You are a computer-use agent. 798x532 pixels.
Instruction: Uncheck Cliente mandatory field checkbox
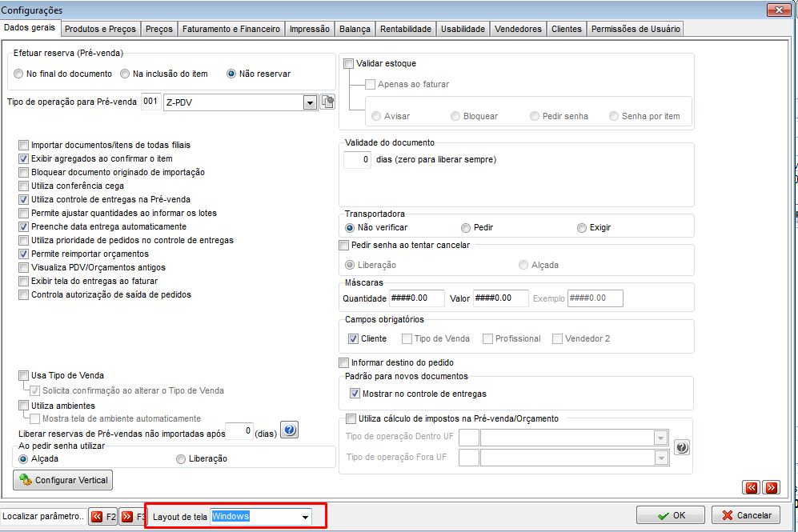353,338
